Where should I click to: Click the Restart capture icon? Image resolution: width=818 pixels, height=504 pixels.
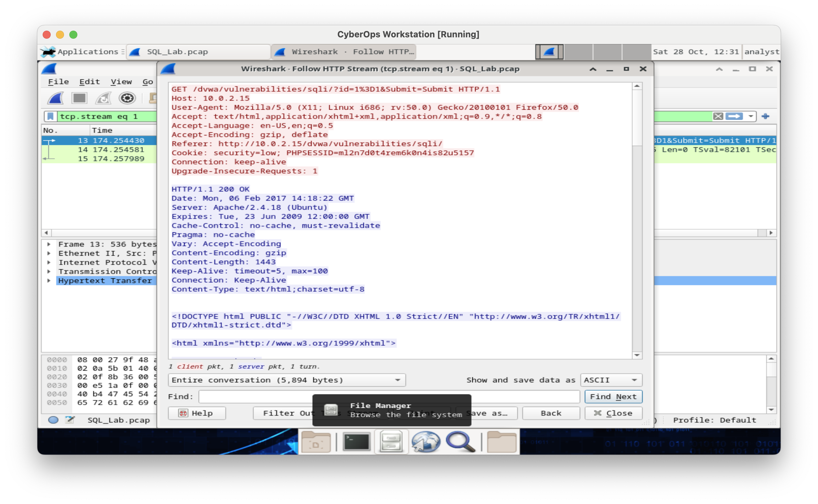click(103, 98)
